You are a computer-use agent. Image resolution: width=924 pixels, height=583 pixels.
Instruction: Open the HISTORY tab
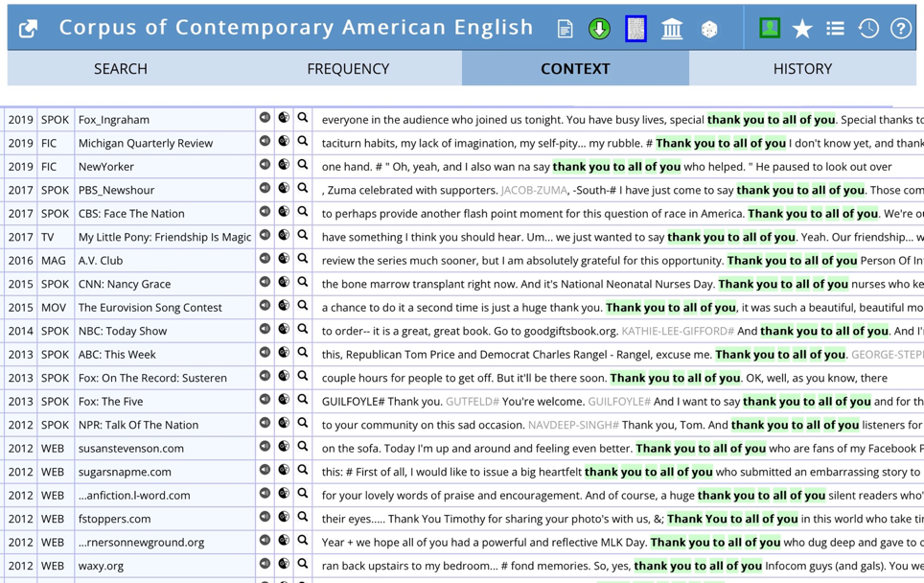pos(802,68)
